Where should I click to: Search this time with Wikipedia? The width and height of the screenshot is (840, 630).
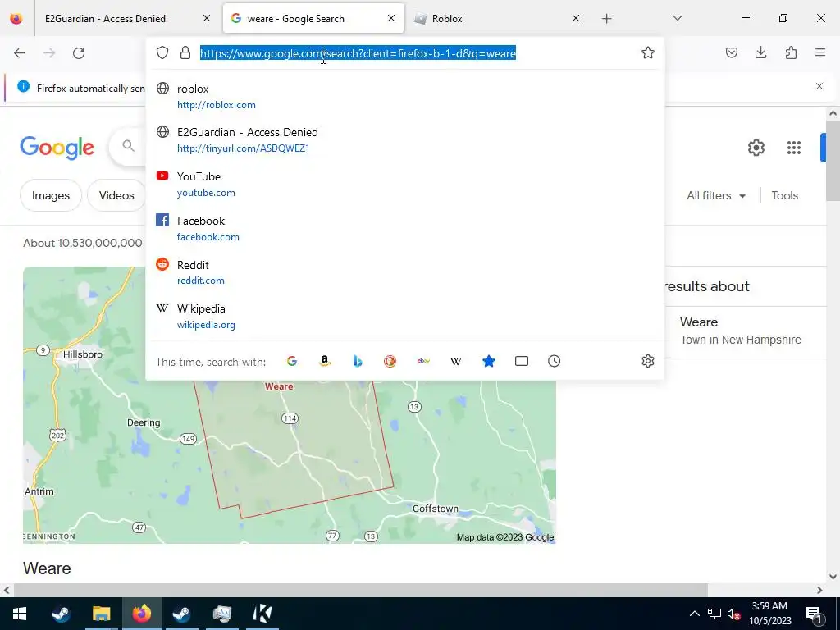456,361
